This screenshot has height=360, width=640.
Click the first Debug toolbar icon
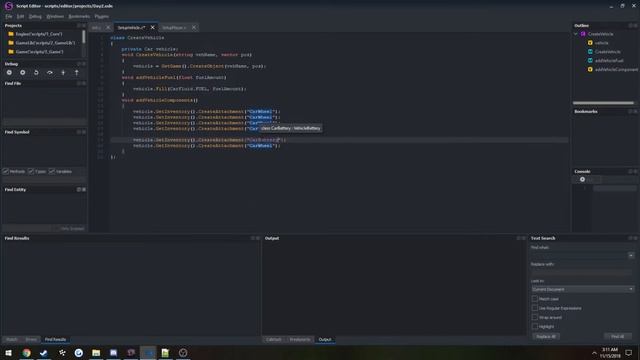(9, 72)
